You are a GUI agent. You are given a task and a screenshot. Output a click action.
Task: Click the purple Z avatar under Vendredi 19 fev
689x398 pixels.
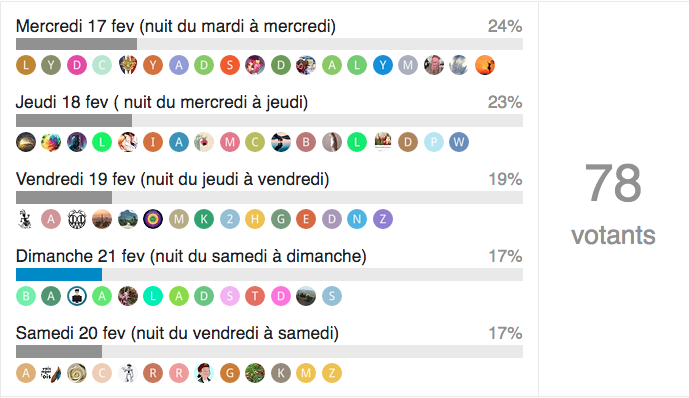(x=383, y=219)
